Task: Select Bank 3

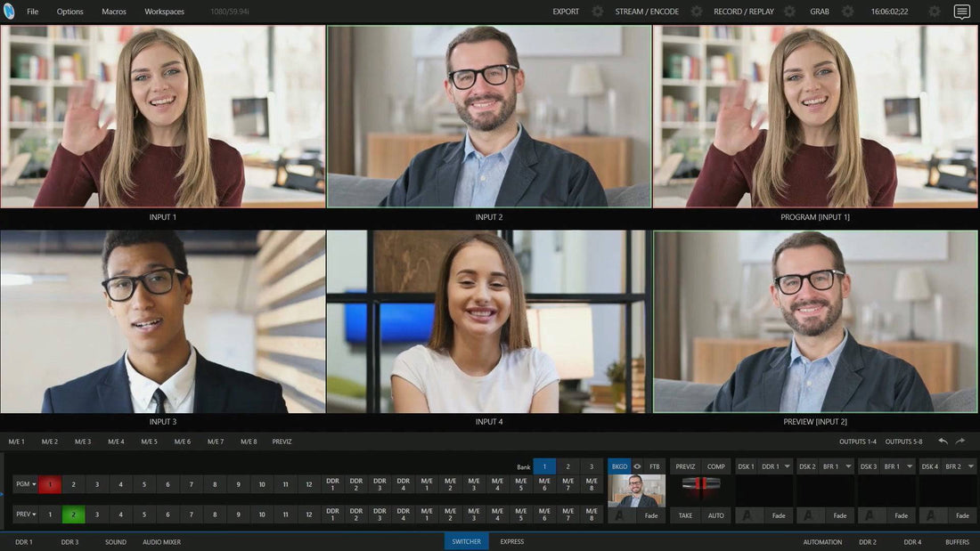Action: (592, 466)
